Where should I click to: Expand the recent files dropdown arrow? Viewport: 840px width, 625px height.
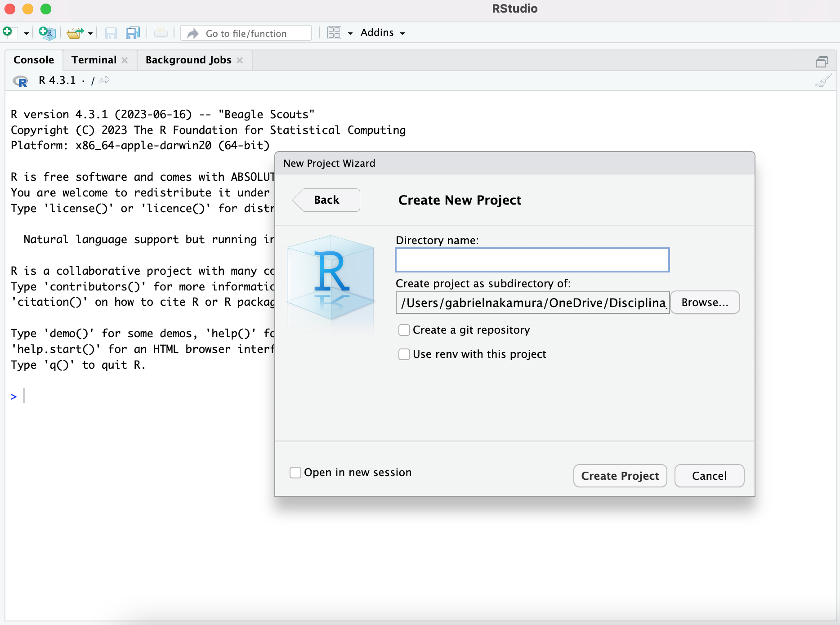[90, 33]
